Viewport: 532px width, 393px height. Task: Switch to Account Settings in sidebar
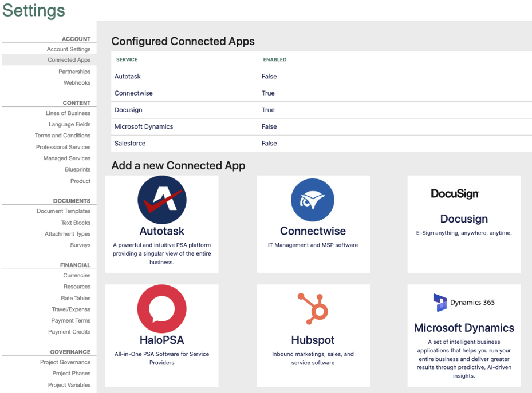69,49
